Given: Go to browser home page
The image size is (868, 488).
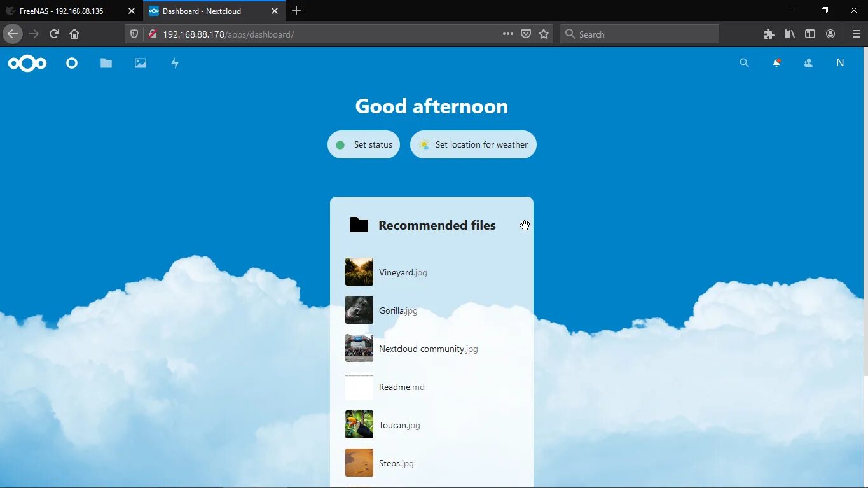Looking at the screenshot, I should pos(74,34).
